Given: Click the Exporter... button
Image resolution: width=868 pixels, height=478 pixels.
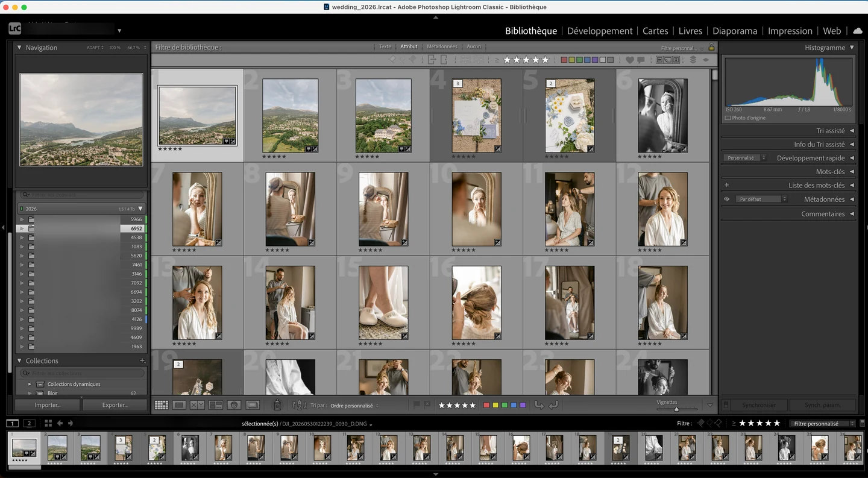Looking at the screenshot, I should (x=115, y=405).
